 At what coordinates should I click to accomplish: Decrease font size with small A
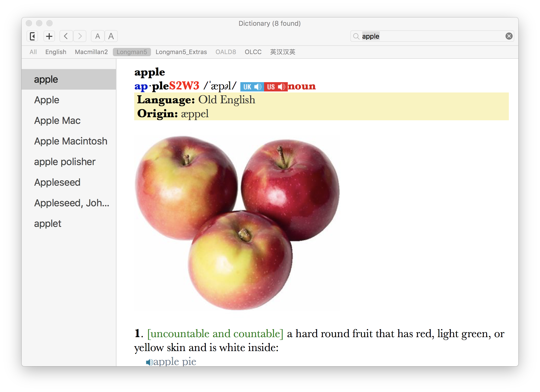pos(98,36)
